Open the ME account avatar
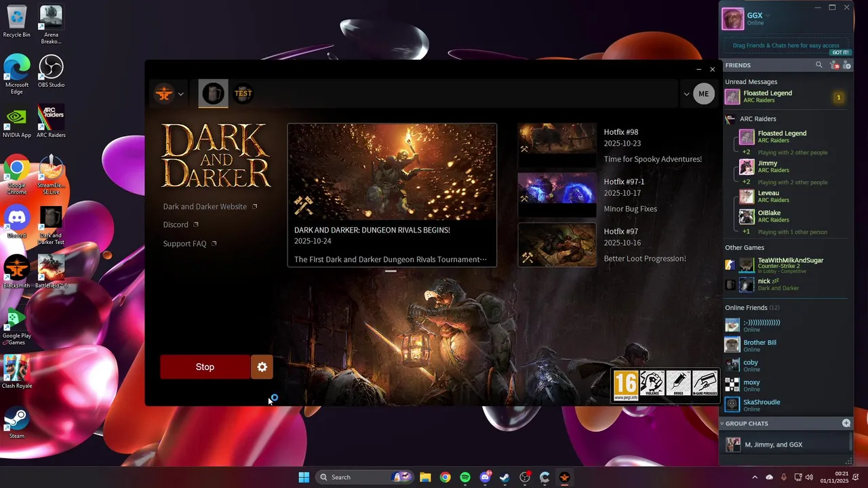The height and width of the screenshot is (488, 868). point(704,94)
